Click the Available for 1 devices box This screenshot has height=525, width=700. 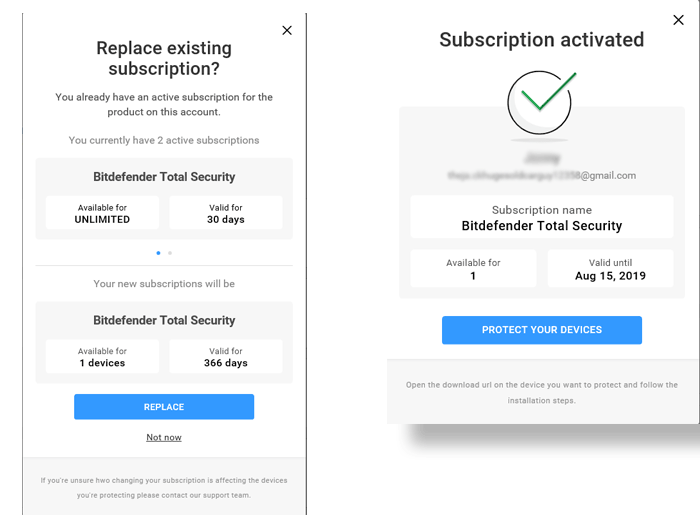pos(102,356)
